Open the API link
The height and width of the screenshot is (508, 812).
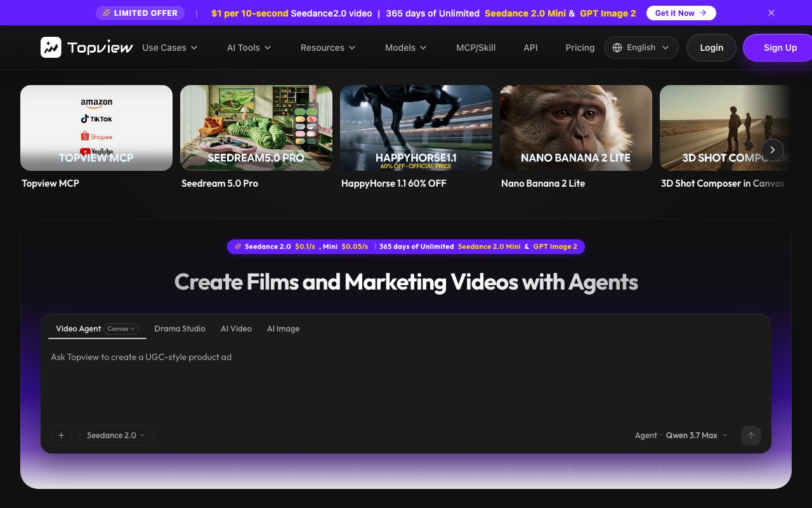pyautogui.click(x=530, y=48)
